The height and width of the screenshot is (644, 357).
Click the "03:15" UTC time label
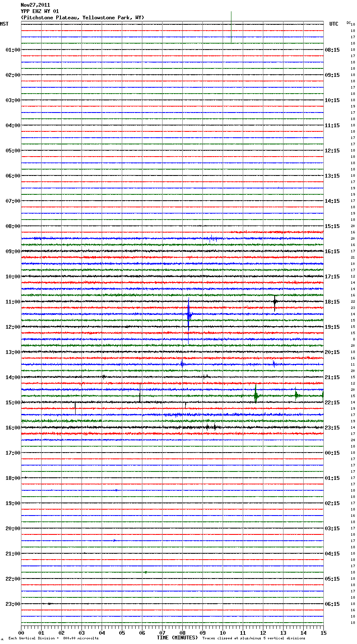[332, 529]
